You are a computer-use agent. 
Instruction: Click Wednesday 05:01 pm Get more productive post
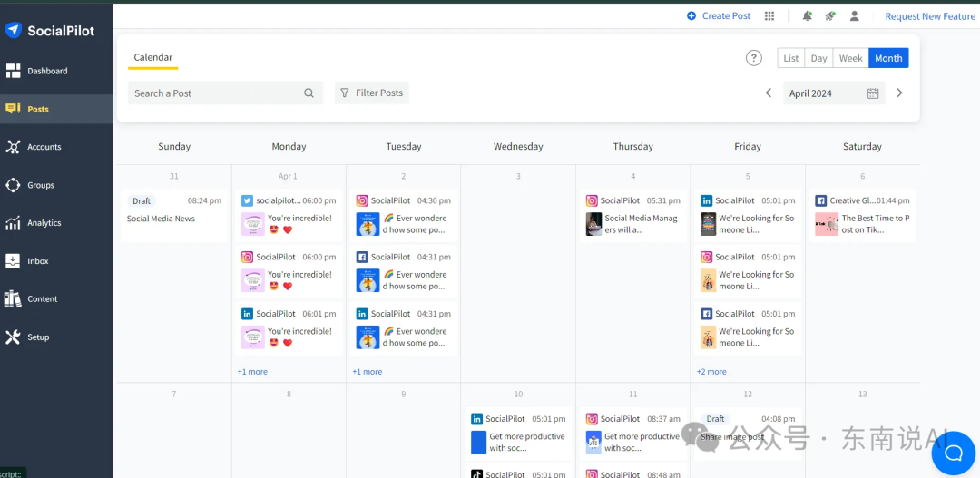coord(518,434)
